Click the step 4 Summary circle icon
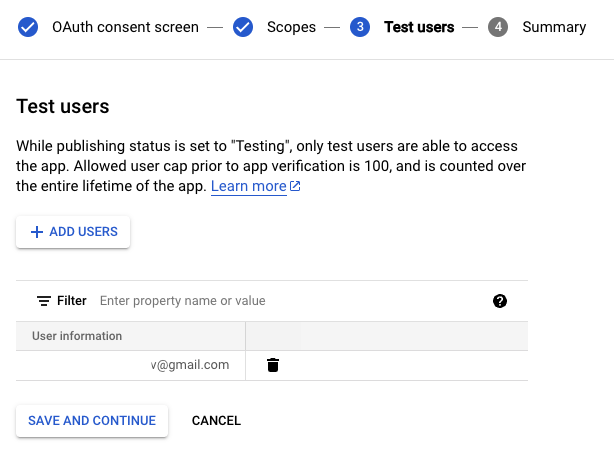The width and height of the screenshot is (614, 454). click(498, 27)
